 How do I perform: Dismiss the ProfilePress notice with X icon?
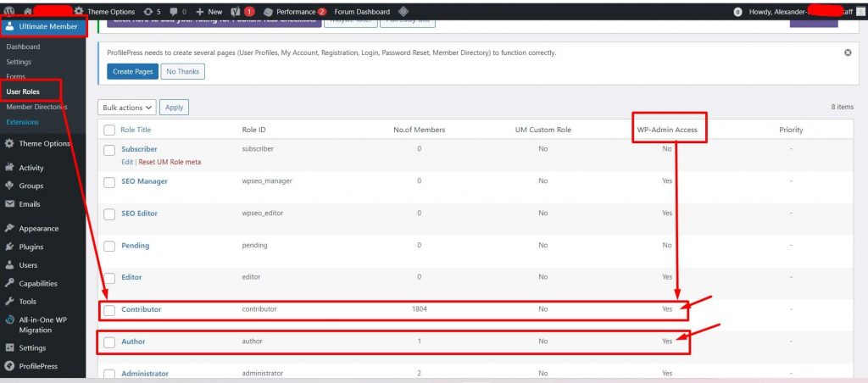[848, 53]
